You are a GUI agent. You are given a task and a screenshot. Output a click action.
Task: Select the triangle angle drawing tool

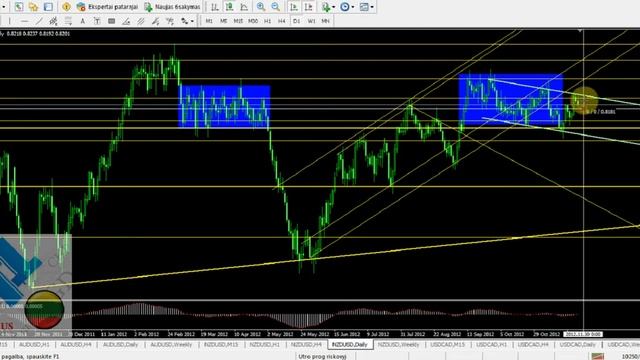(x=126, y=21)
